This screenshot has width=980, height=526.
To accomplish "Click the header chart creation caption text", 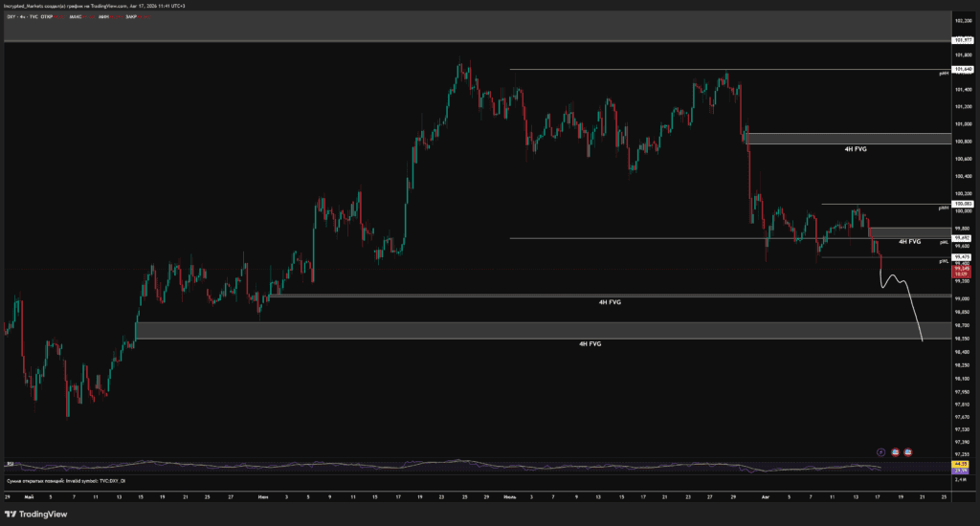I will [95, 6].
